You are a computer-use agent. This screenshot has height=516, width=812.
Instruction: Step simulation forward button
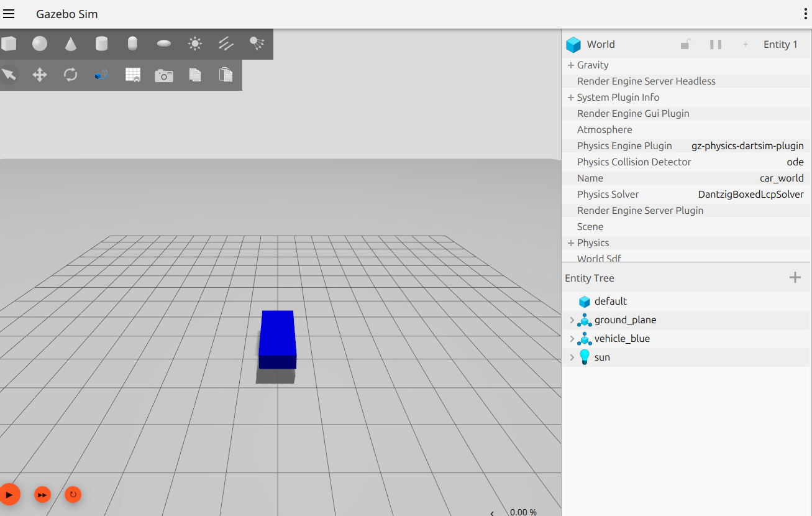42,495
